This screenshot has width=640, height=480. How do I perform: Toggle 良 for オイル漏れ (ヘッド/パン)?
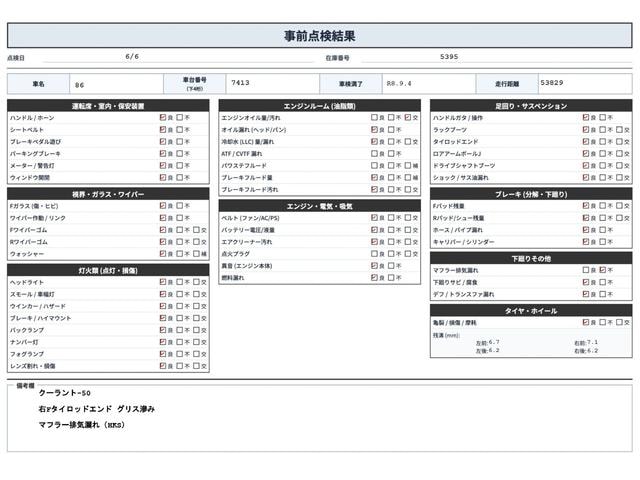374,130
